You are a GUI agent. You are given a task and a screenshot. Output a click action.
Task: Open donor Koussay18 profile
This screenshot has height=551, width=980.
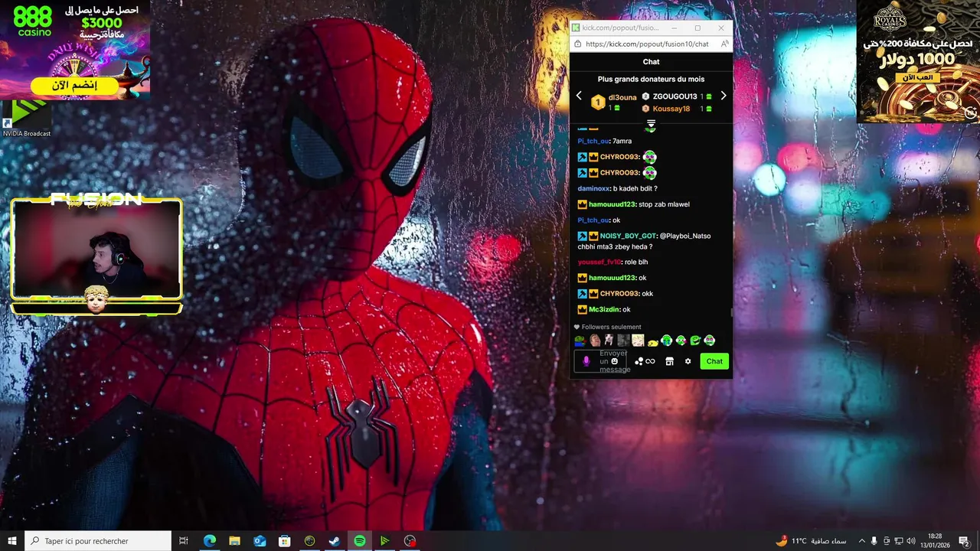click(x=671, y=109)
